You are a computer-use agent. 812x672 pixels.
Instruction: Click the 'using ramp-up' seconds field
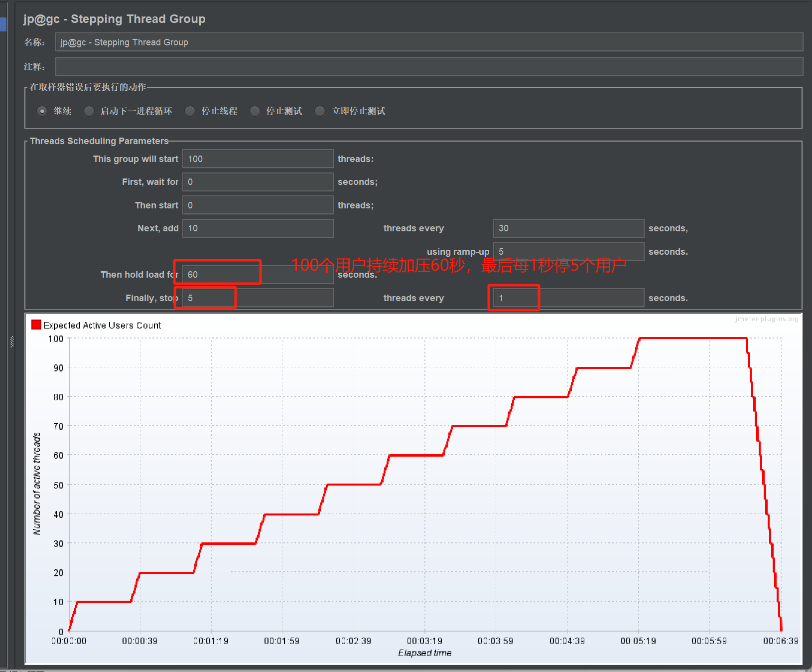point(568,251)
